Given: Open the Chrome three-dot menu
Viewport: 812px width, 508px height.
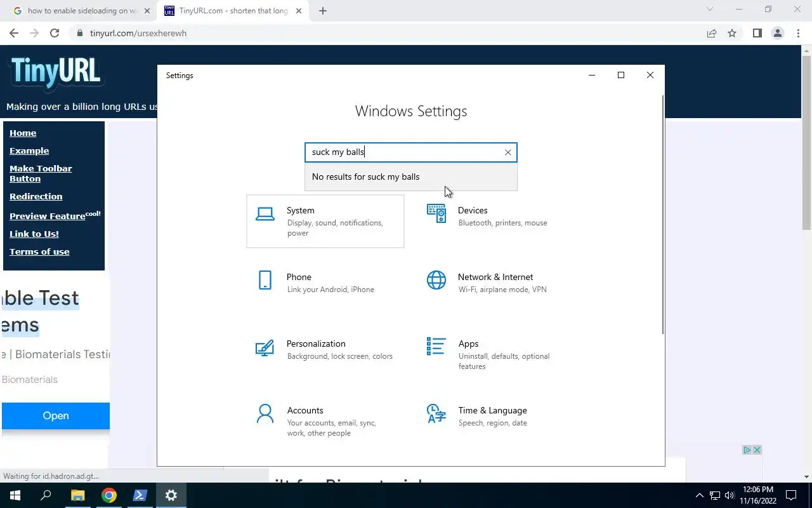Looking at the screenshot, I should pyautogui.click(x=797, y=33).
